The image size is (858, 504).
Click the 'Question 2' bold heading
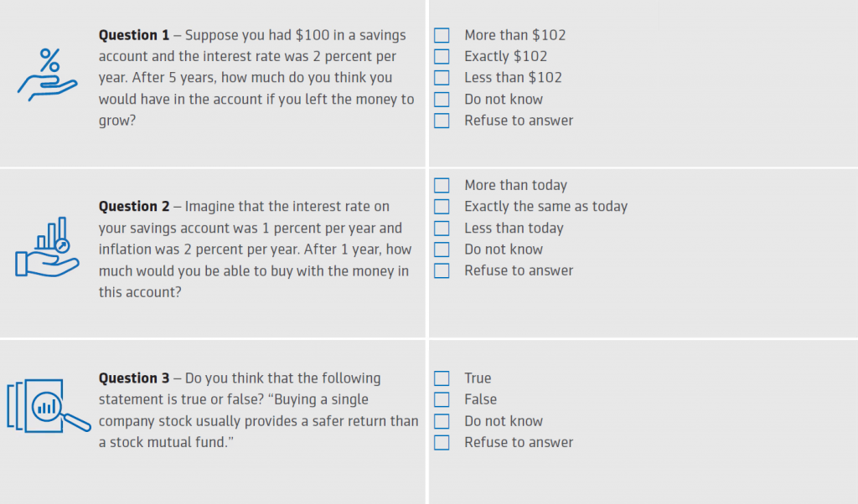tap(134, 207)
